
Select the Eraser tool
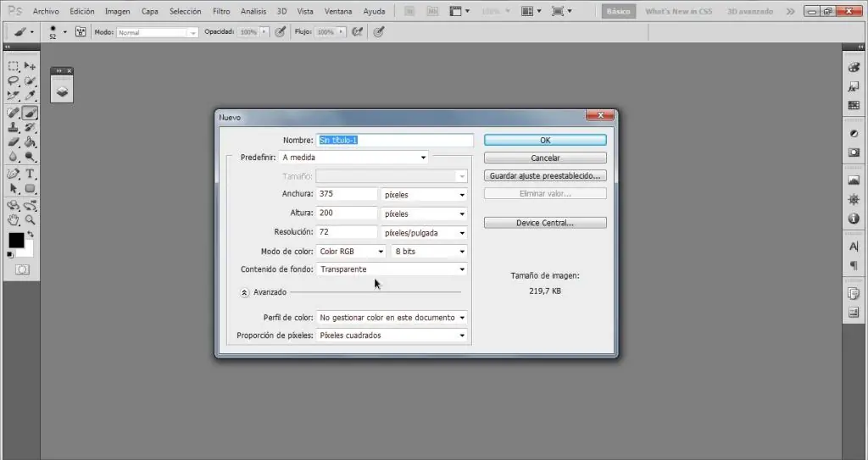pyautogui.click(x=14, y=142)
